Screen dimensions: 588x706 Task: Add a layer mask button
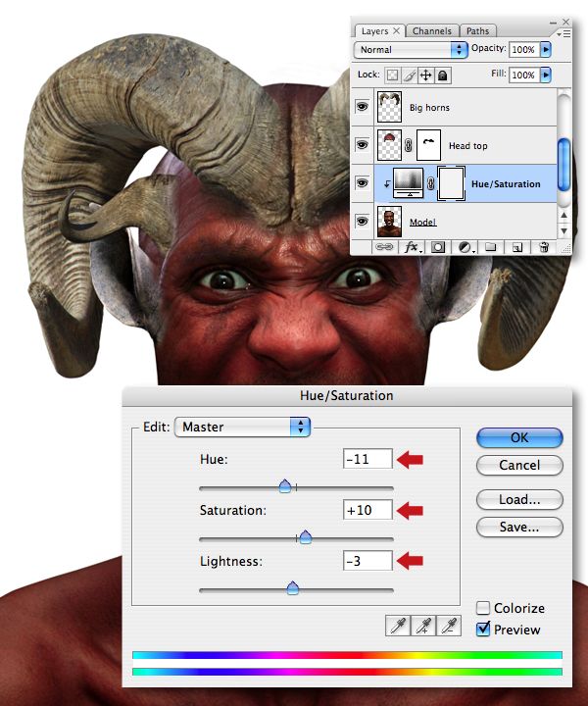(438, 247)
